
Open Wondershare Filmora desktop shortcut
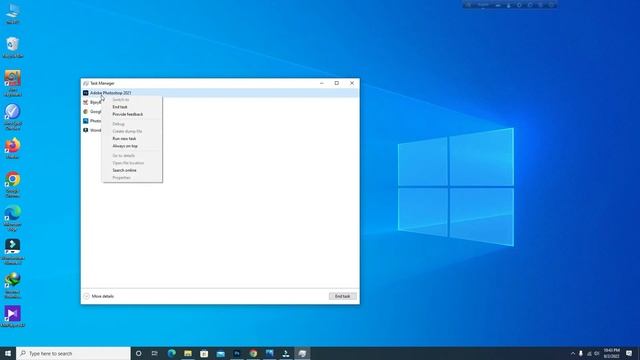point(13,252)
